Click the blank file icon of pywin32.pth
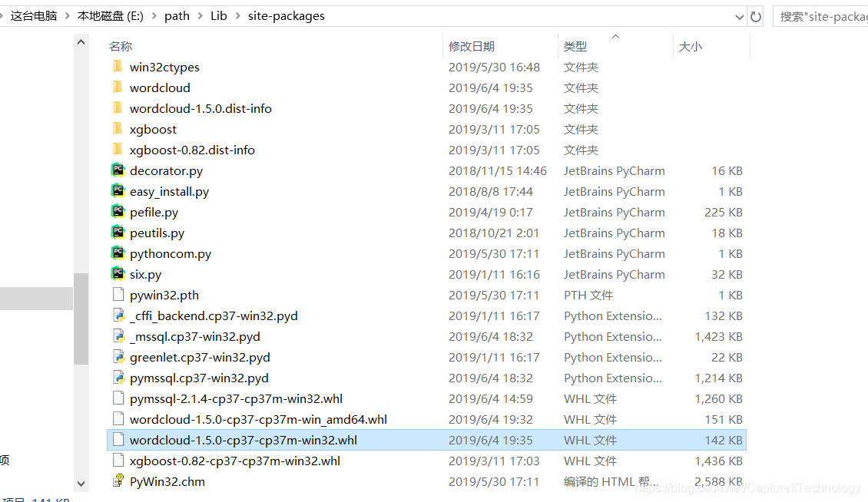Viewport: 868px width, 502px height. pos(118,295)
